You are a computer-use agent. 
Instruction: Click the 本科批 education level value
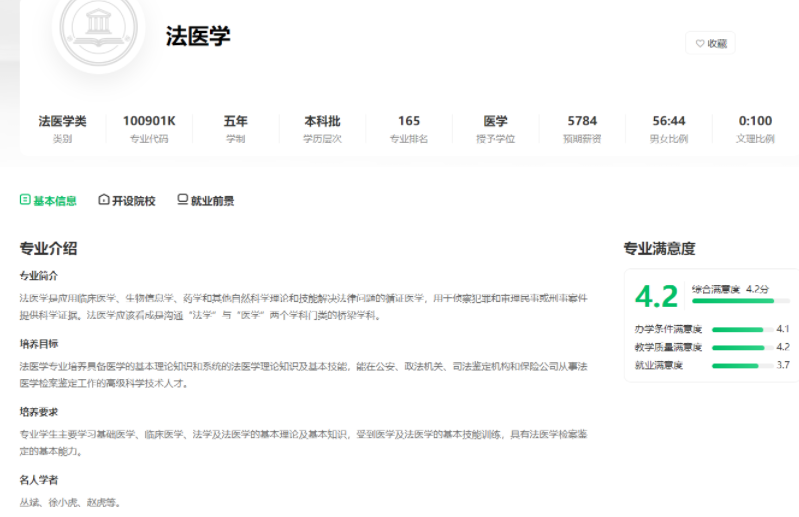(x=322, y=121)
